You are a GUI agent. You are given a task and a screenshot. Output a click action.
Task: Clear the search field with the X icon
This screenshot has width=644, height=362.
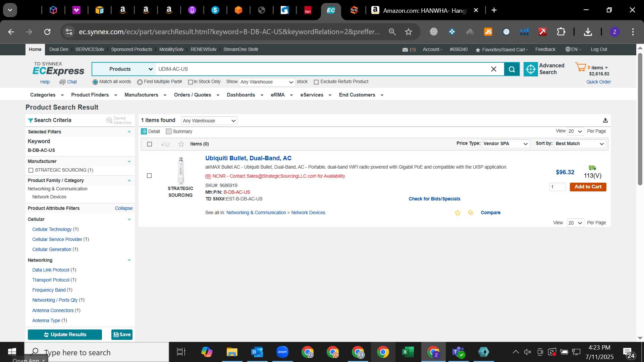coord(493,69)
